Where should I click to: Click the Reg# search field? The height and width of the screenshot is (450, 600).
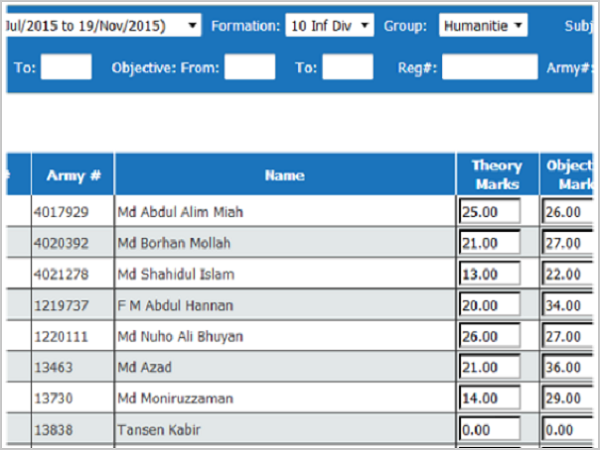[489, 68]
